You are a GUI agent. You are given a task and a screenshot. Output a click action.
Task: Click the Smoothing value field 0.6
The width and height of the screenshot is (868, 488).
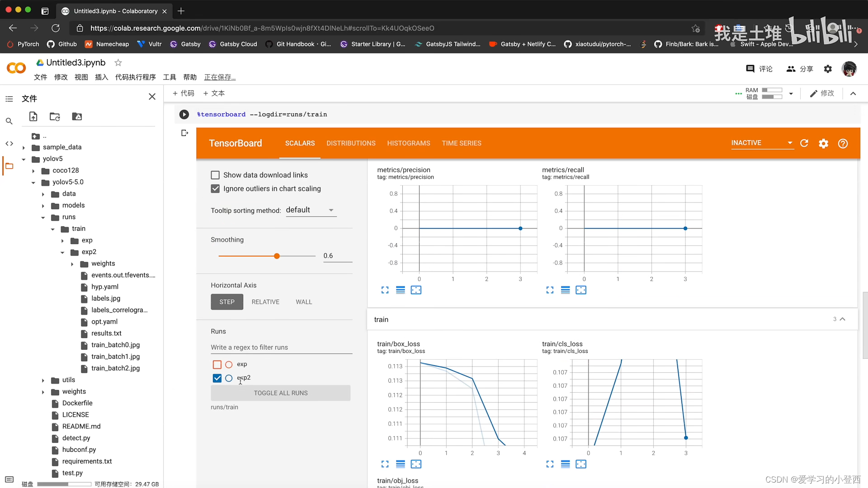337,256
